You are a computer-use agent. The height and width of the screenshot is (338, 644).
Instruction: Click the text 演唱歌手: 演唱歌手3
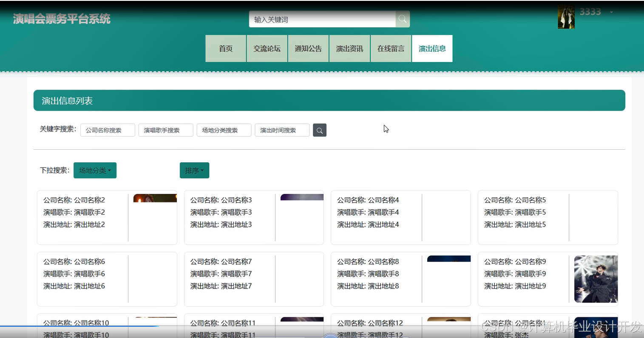pos(221,212)
